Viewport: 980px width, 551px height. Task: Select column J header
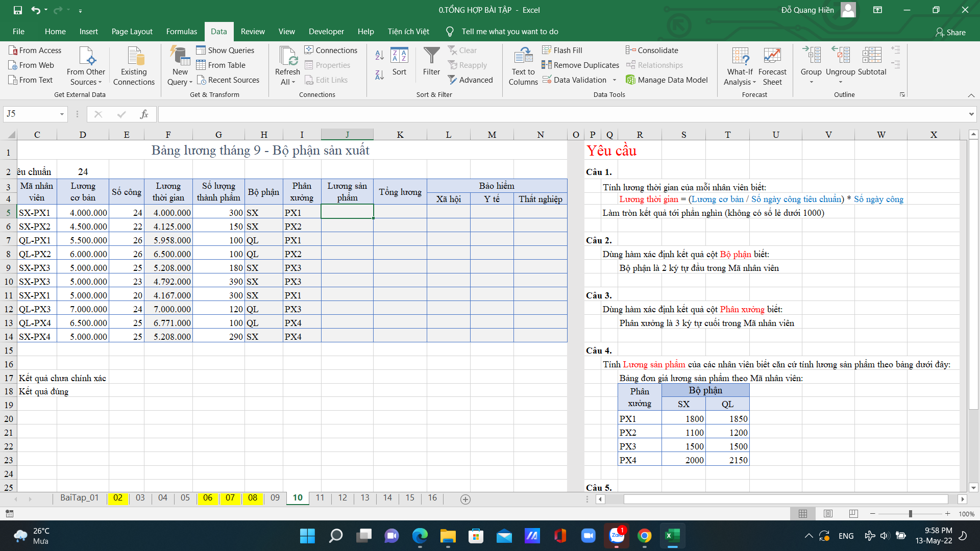(x=347, y=135)
